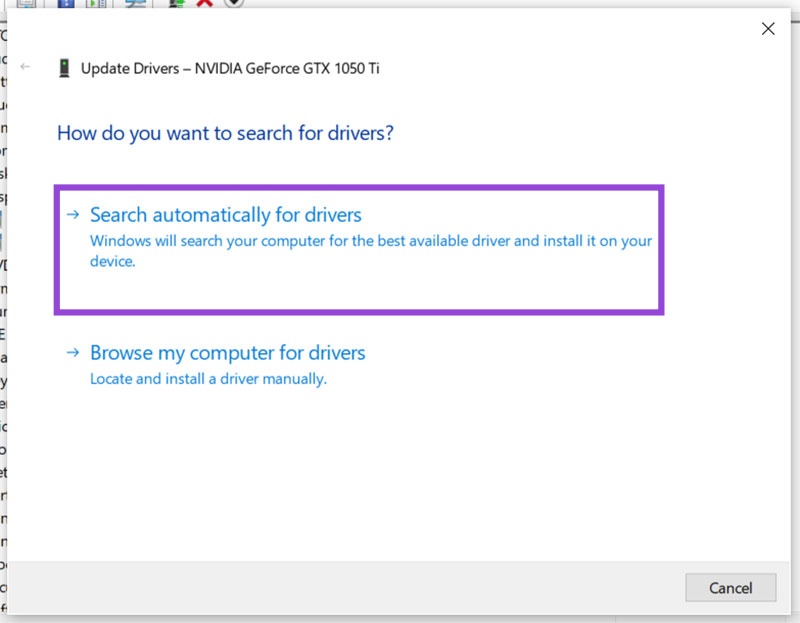Choose Browse my computer for drivers
Viewport: 800px width, 623px height.
(x=228, y=353)
